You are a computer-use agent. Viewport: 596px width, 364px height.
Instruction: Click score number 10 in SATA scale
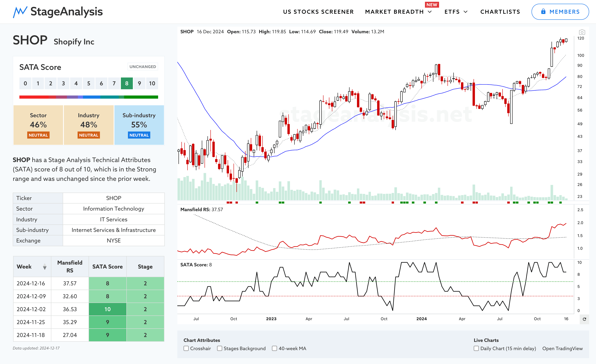point(152,83)
